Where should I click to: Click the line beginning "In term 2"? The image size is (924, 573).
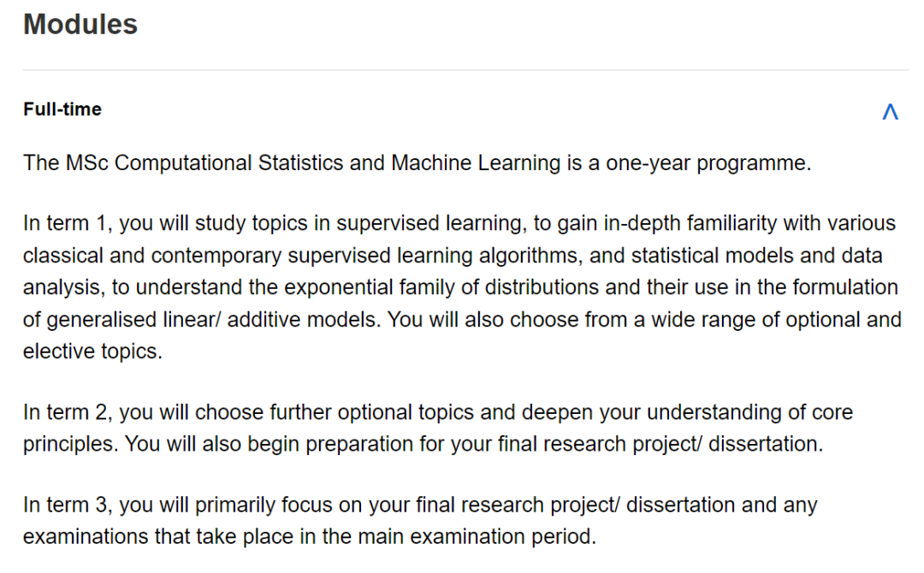click(x=438, y=412)
